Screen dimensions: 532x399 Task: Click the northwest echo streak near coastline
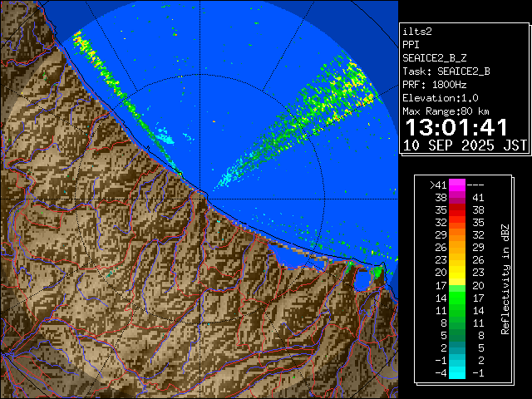pos(116,91)
